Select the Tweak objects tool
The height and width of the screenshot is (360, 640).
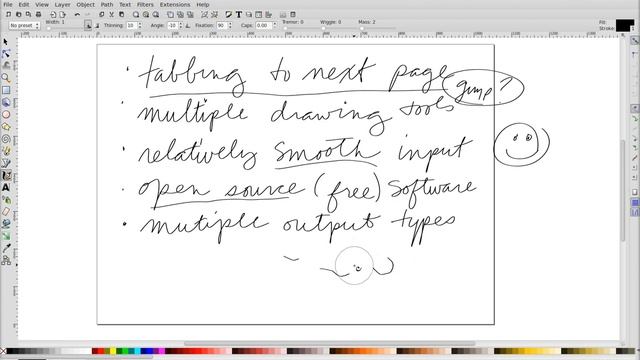tap(6, 65)
